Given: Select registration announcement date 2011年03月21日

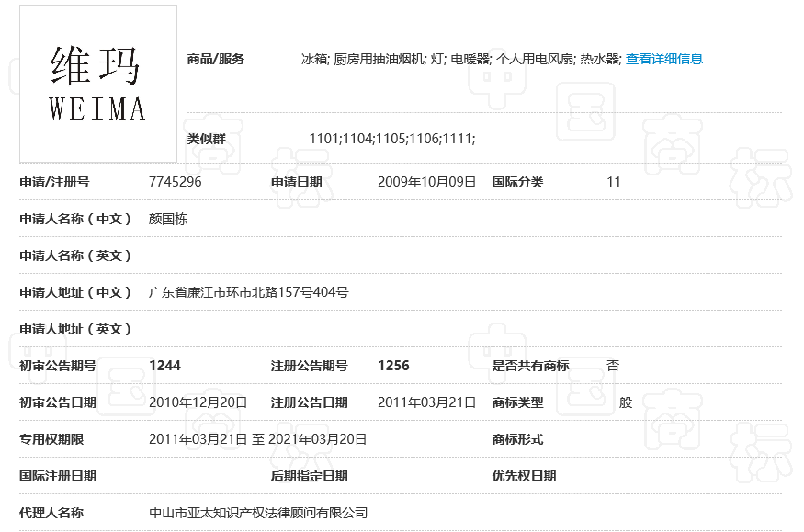Looking at the screenshot, I should coord(426,402).
